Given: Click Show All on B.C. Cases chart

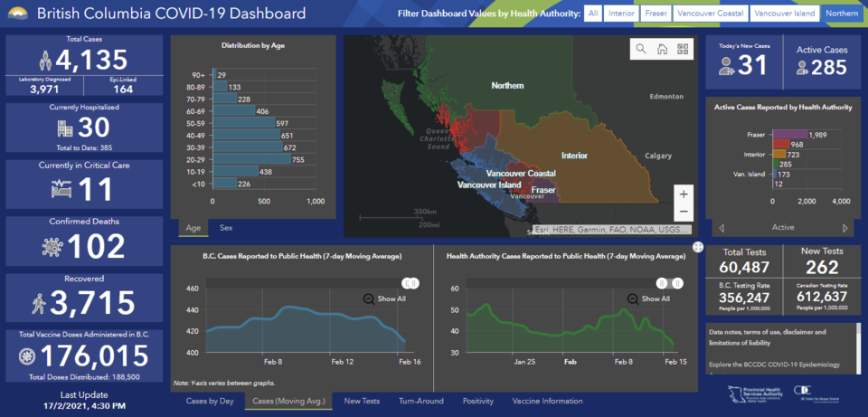Looking at the screenshot, I should pos(392,299).
